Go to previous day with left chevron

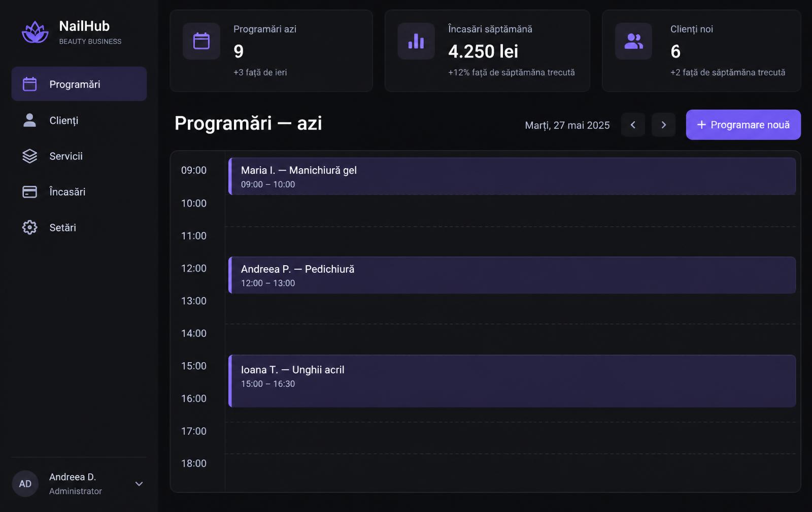633,125
